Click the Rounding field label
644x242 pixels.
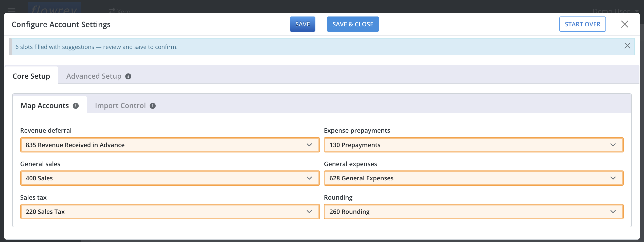tap(338, 197)
